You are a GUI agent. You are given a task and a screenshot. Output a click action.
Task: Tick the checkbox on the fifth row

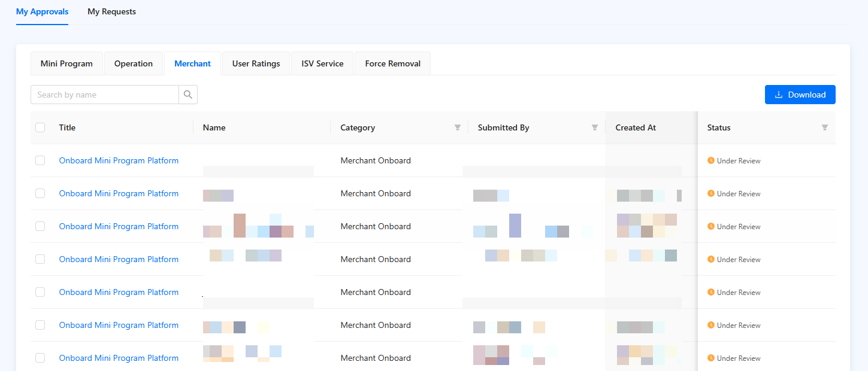click(x=40, y=292)
